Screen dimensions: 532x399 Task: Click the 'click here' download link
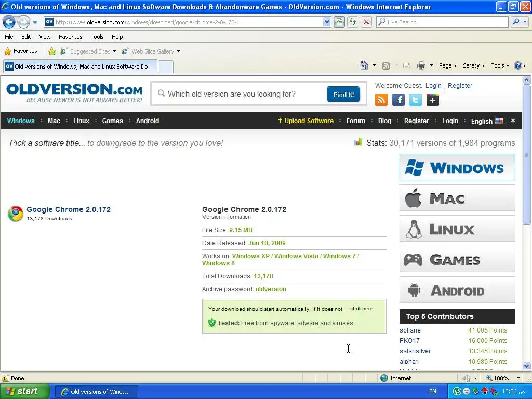(x=362, y=309)
